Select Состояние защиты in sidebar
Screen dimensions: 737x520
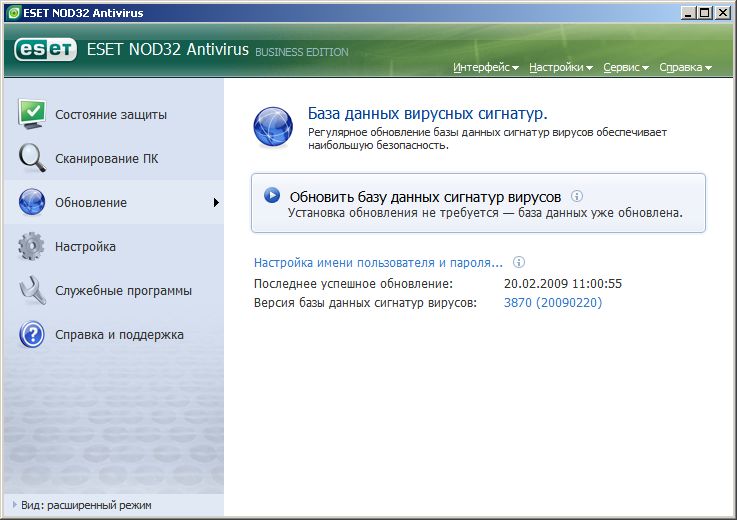(114, 114)
